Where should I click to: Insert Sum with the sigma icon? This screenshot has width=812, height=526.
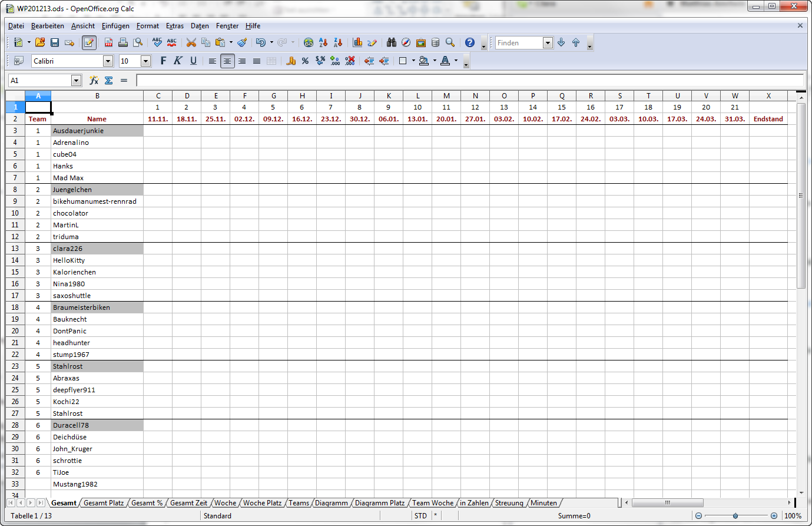tap(108, 80)
